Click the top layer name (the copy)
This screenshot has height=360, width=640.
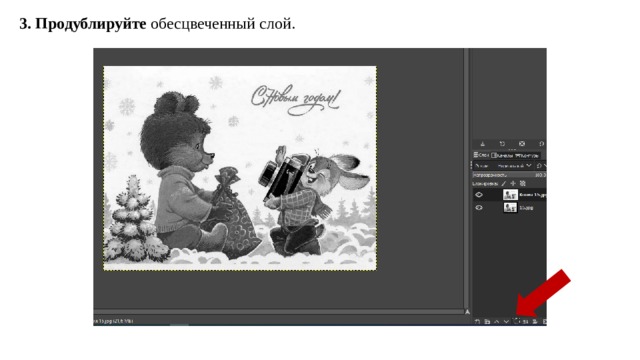tap(533, 195)
